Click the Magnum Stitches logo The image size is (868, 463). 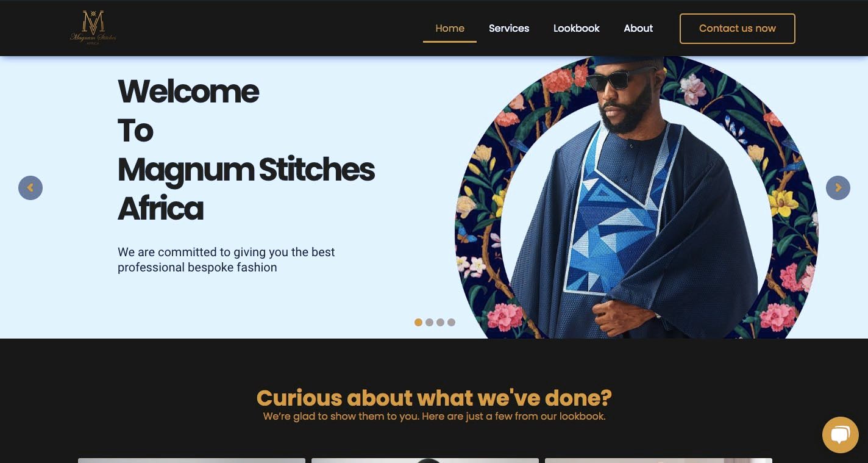point(93,28)
